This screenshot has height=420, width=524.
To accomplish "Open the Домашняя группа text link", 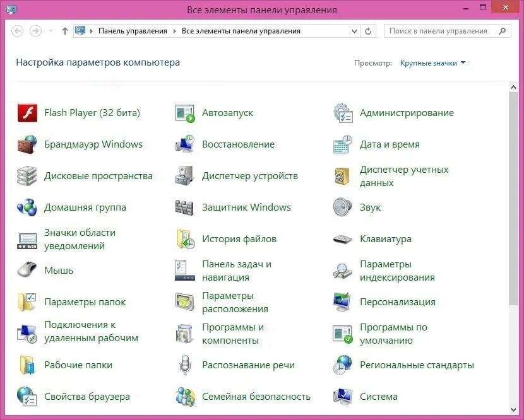I will click(x=85, y=207).
